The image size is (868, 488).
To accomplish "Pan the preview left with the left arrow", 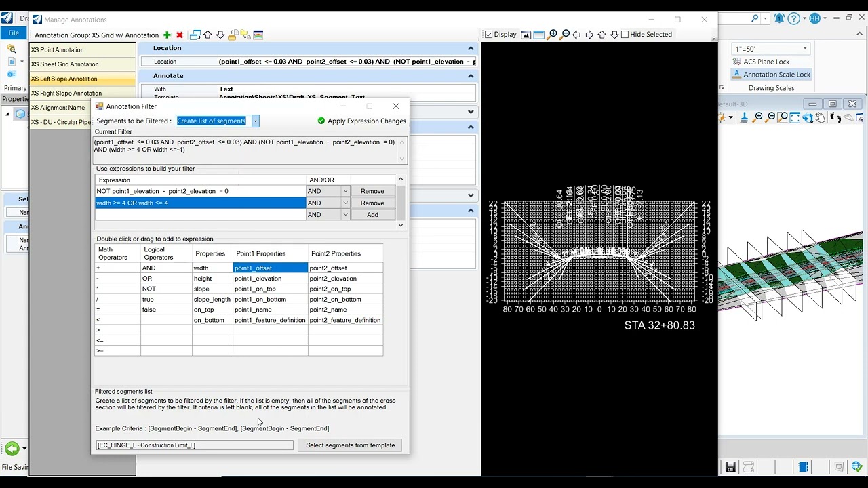I will click(x=577, y=35).
